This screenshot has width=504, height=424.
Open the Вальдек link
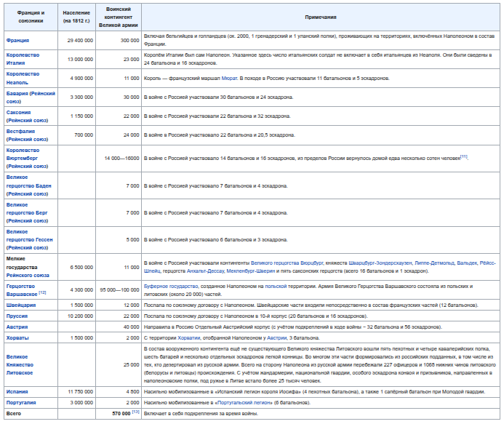467,263
